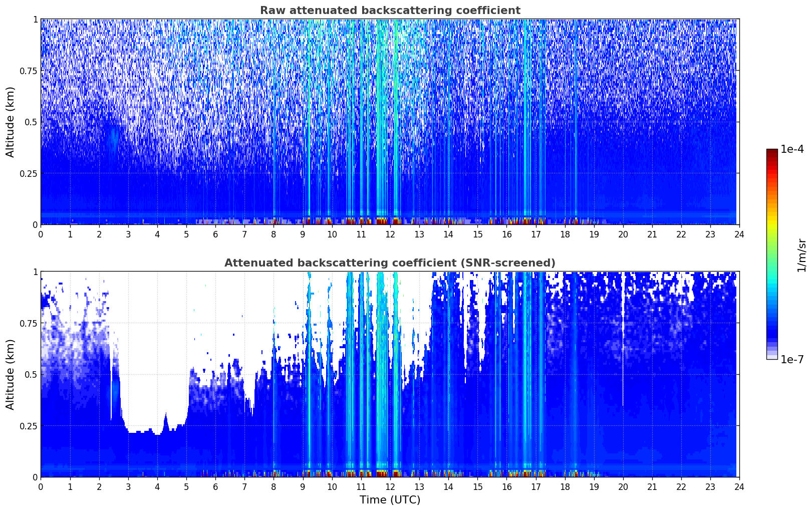Screen dimensions: 812x511
Task: Click time tick "6" under raw plot
Action: pos(215,234)
